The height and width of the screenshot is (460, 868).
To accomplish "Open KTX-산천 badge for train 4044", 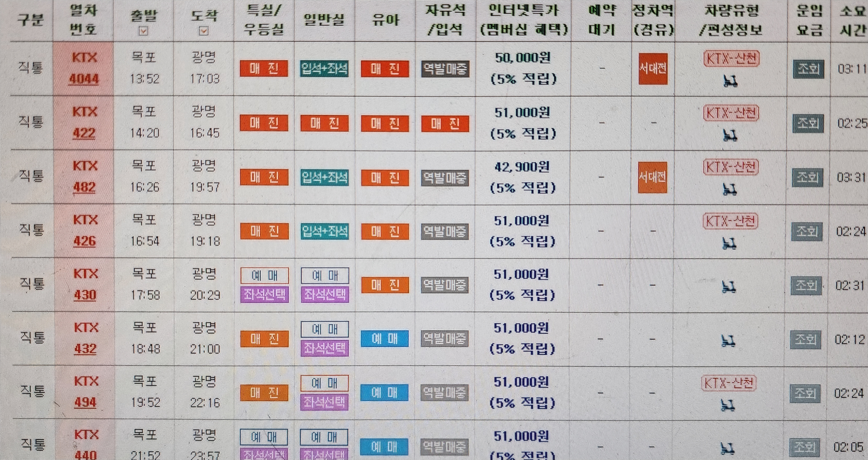I will coord(731,59).
